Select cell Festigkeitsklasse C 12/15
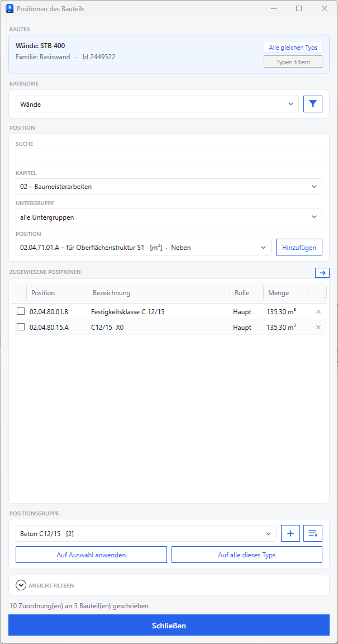The height and width of the screenshot is (644, 338). 128,312
